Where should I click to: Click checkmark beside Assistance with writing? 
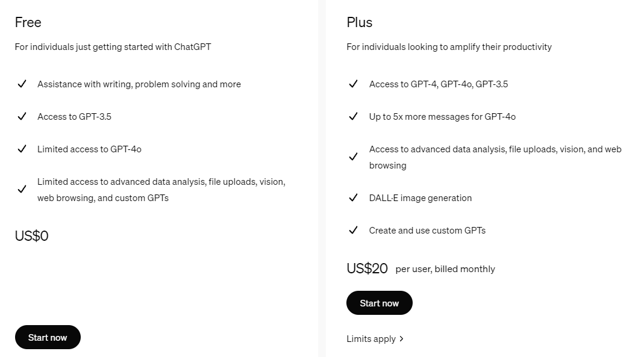(22, 84)
